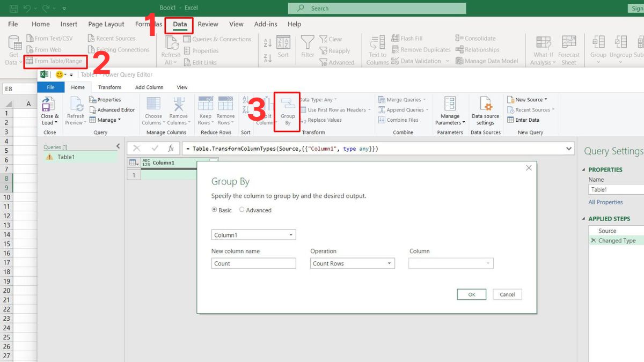The image size is (644, 362).
Task: Select the Advanced radio button
Action: 242,210
